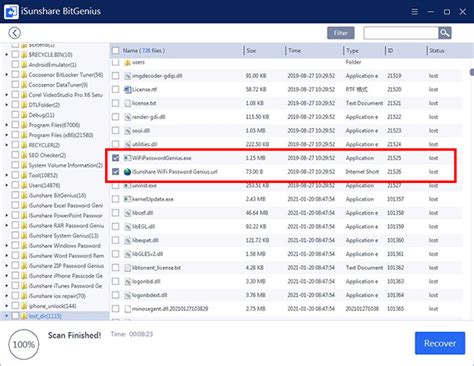Click the globe icon of iSunshare WiFi url
The height and width of the screenshot is (366, 474).
tap(127, 172)
